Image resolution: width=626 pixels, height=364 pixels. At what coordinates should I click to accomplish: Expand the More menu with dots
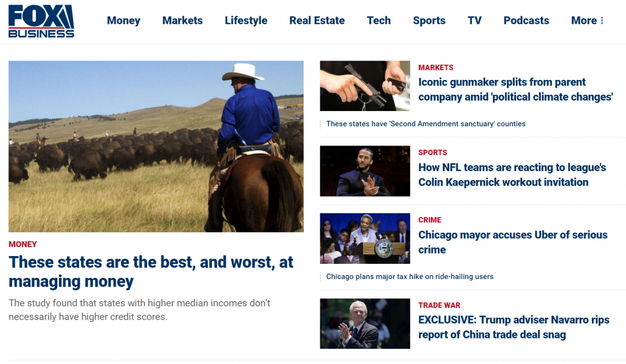pos(587,21)
